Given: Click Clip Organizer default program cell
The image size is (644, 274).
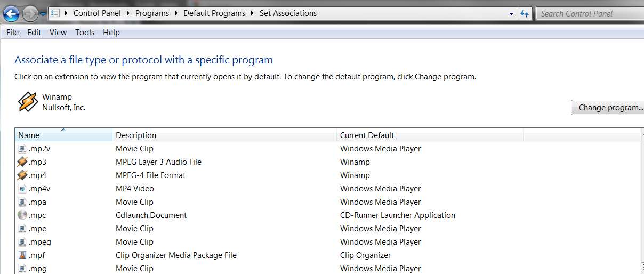Looking at the screenshot, I should (x=366, y=255).
